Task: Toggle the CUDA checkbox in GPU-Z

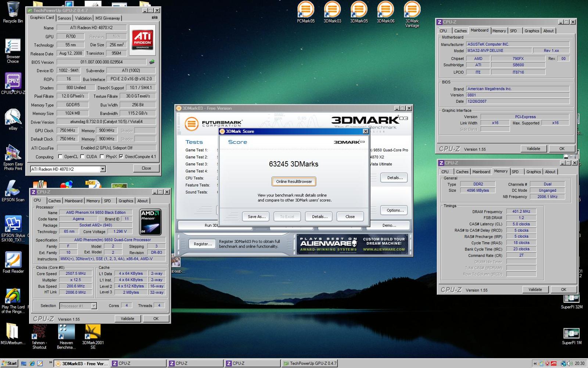Action: 83,157
